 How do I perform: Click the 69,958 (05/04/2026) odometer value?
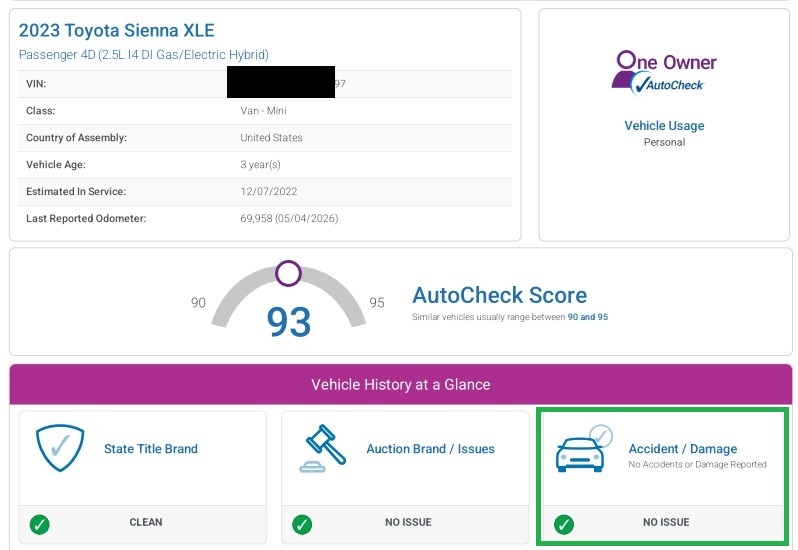pyautogui.click(x=289, y=219)
